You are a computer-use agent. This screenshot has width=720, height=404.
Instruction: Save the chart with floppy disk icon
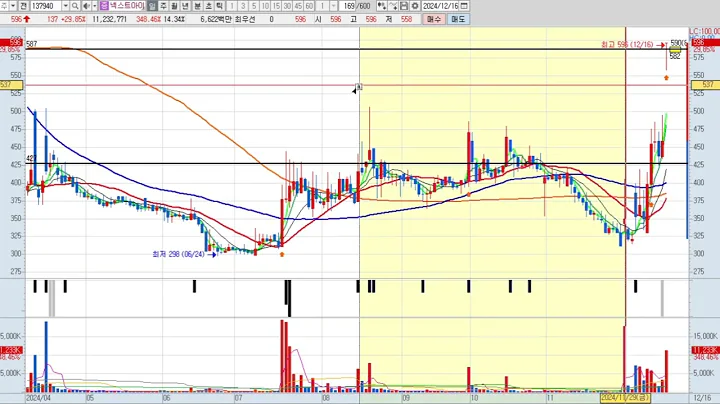tap(404, 6)
